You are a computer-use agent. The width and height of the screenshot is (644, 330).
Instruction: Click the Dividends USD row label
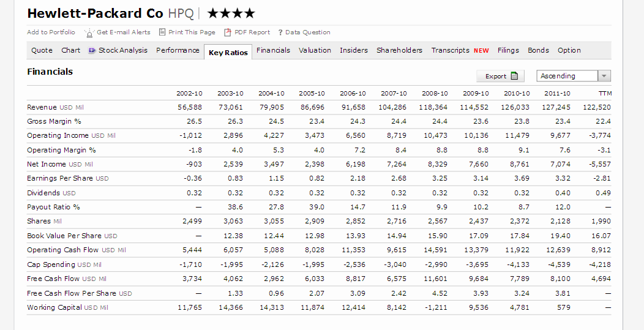point(51,193)
